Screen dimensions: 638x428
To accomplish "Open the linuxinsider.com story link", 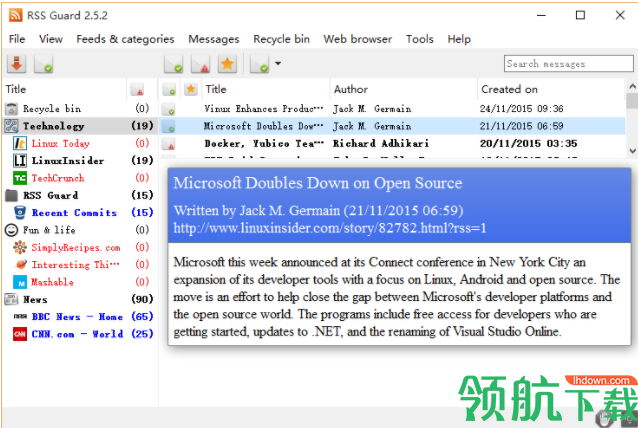I will point(330,228).
